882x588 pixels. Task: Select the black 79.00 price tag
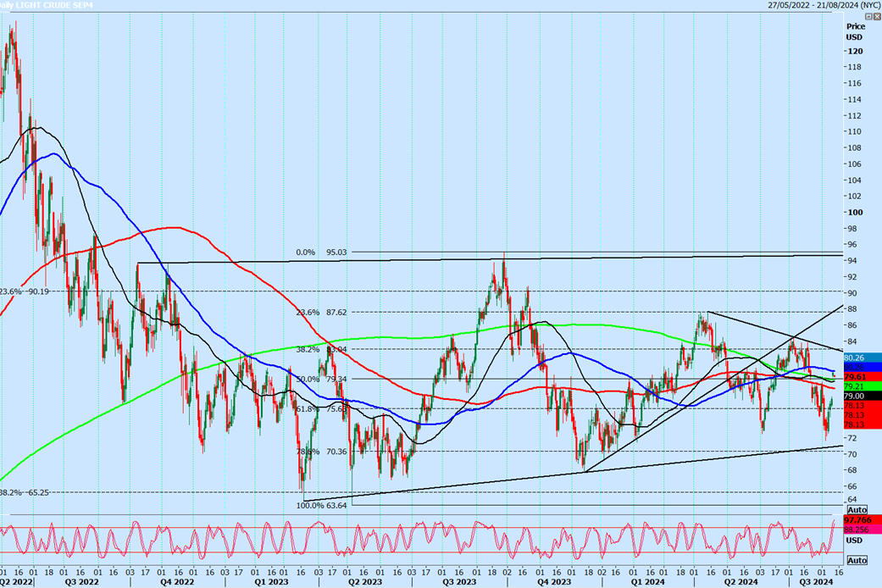point(863,397)
